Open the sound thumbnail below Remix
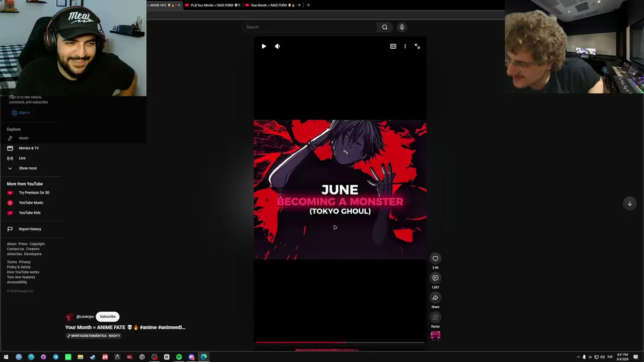 (x=435, y=335)
